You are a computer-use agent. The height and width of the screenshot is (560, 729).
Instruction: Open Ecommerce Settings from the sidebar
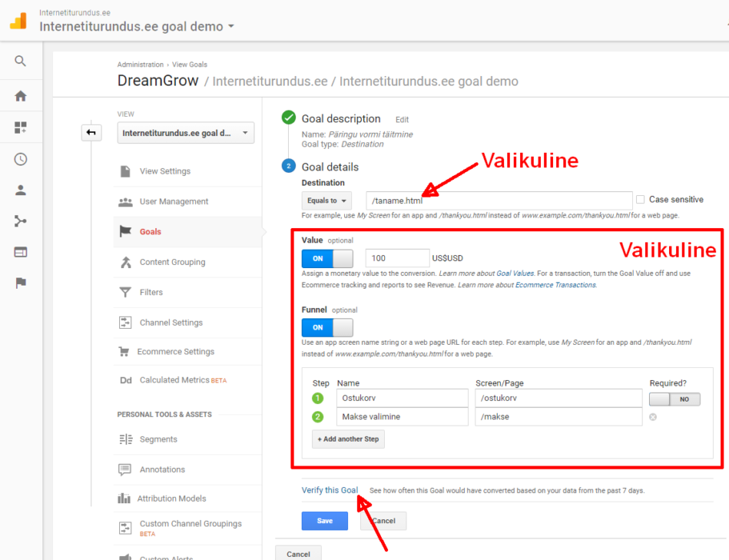pos(175,351)
